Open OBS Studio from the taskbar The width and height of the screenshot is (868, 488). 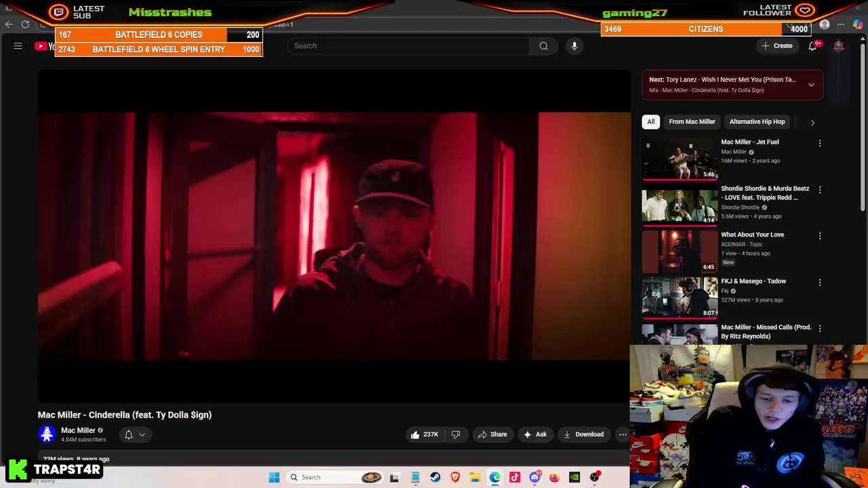point(595,477)
